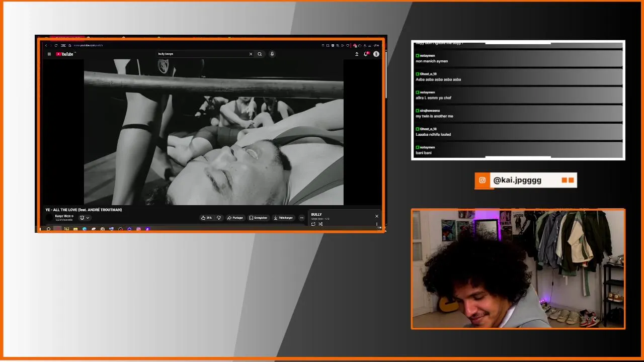
Task: Close the BULLY playlist panel
Action: [x=376, y=216]
